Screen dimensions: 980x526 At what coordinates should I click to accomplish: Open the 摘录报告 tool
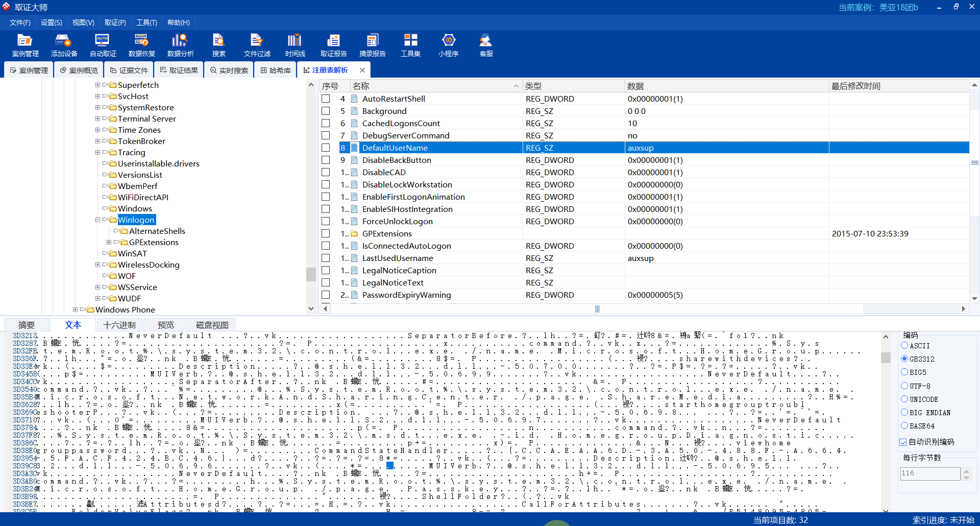coord(372,45)
